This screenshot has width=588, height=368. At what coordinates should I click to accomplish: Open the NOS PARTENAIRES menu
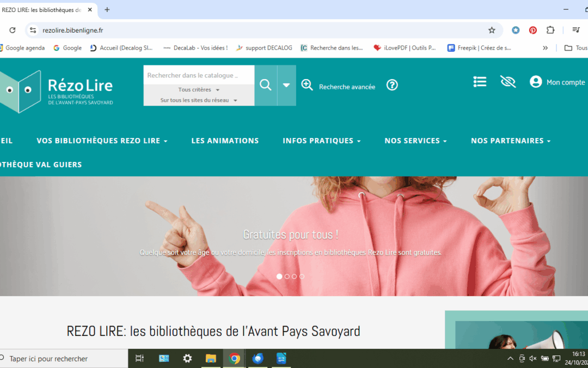510,141
